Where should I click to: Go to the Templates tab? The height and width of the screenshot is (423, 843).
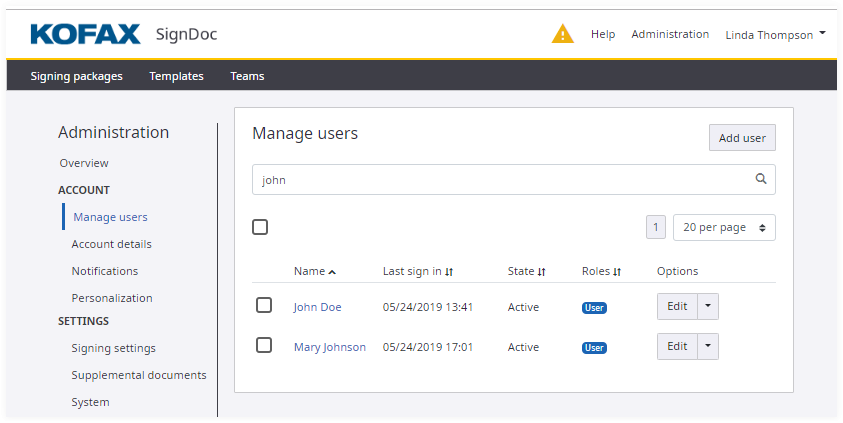tap(176, 76)
